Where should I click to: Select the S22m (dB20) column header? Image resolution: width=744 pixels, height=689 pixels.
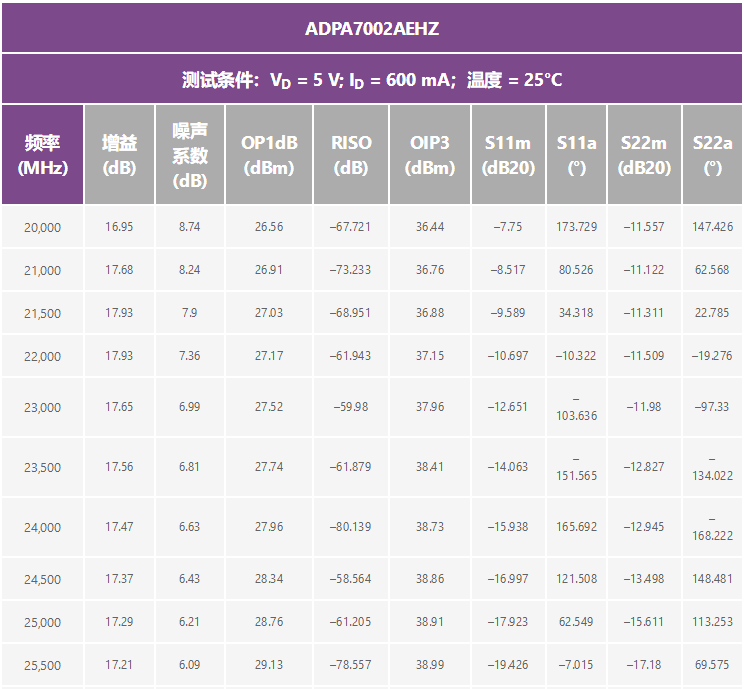coord(644,155)
